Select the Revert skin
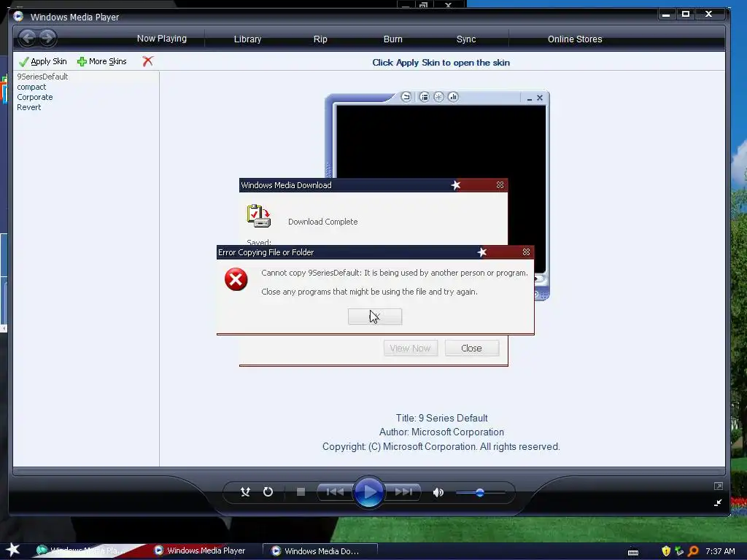This screenshot has height=560, width=747. pyautogui.click(x=28, y=107)
